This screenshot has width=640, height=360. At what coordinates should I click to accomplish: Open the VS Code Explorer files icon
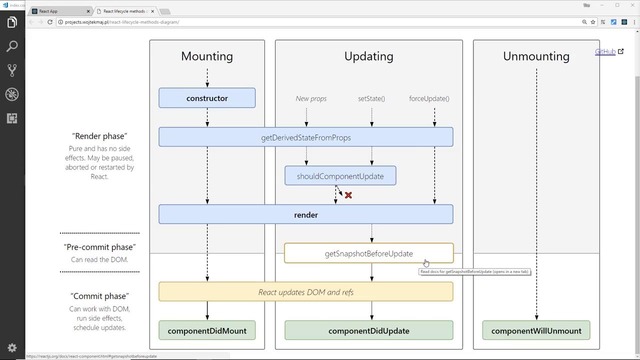(12, 22)
